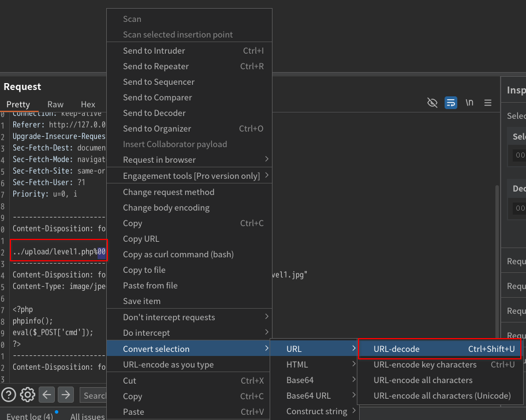Toggle the line wrap icon

(x=451, y=103)
